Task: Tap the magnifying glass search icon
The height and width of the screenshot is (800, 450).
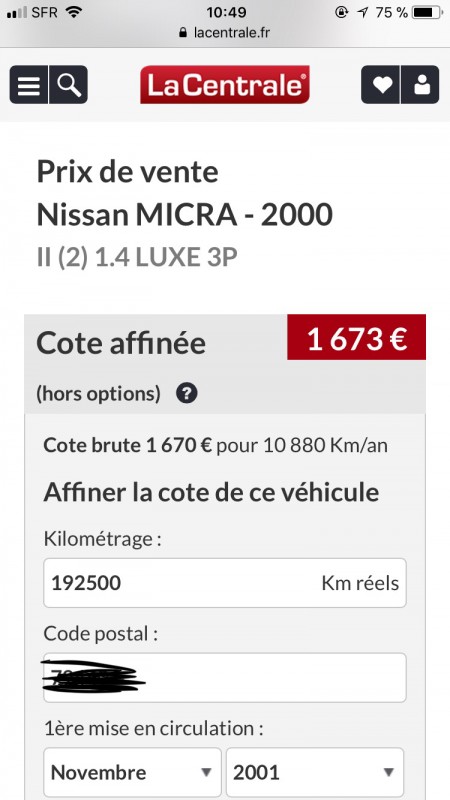Action: tap(68, 85)
